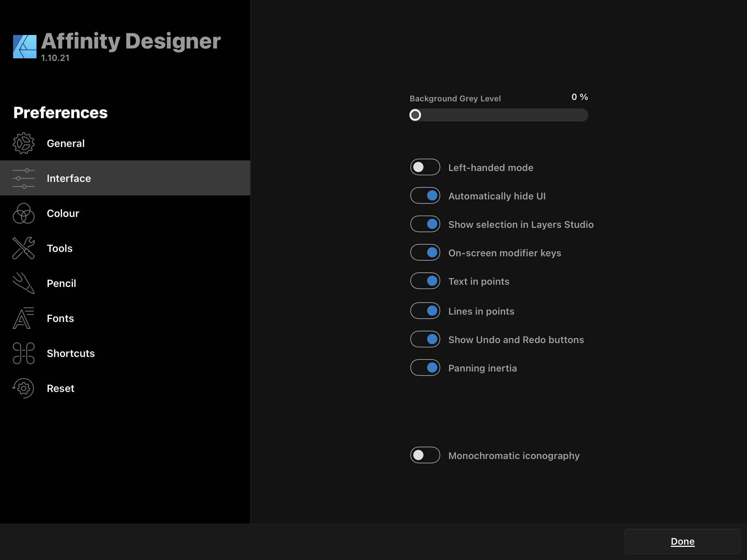Click the Affinity Designer logo icon
The image size is (747, 560).
[x=25, y=47]
